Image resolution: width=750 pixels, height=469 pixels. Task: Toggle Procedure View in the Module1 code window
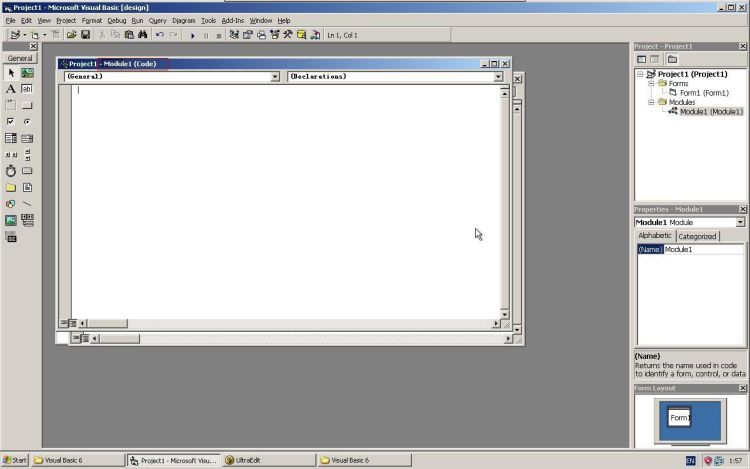tap(64, 323)
